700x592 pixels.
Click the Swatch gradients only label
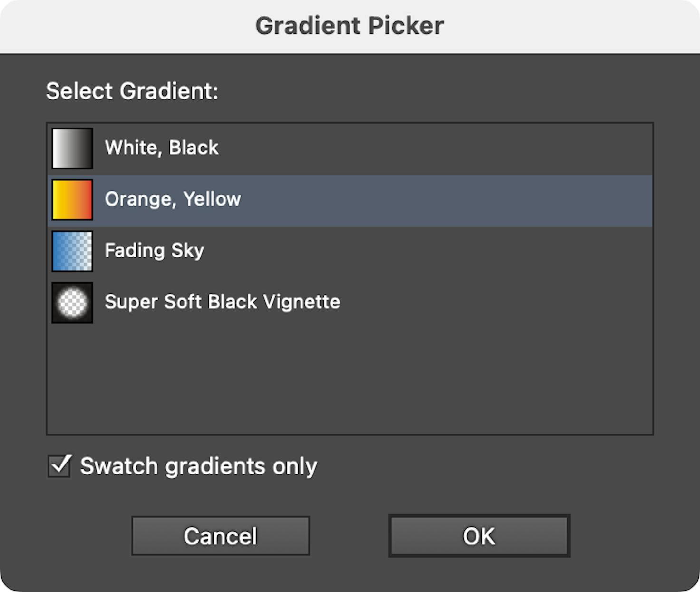(x=198, y=466)
